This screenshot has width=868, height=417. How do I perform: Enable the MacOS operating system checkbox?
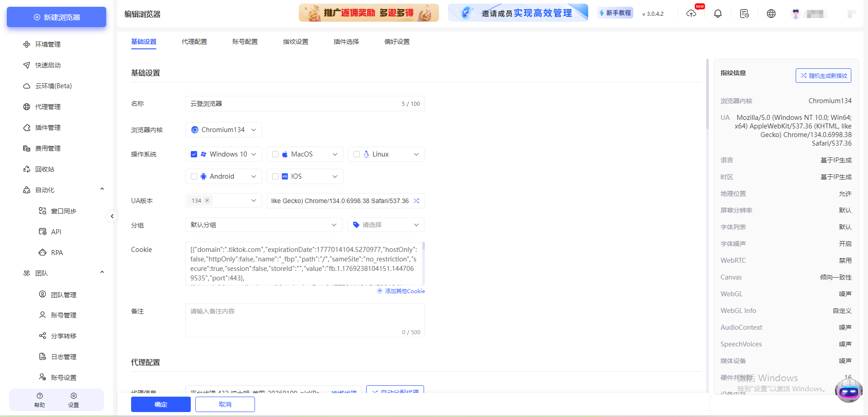[275, 154]
